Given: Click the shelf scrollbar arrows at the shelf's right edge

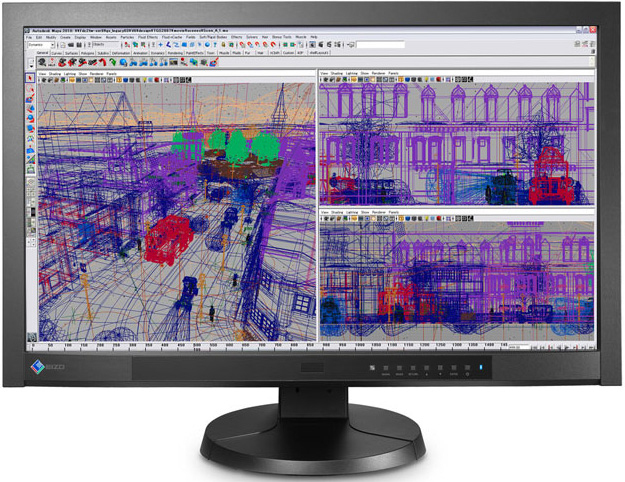Looking at the screenshot, I should tap(593, 62).
